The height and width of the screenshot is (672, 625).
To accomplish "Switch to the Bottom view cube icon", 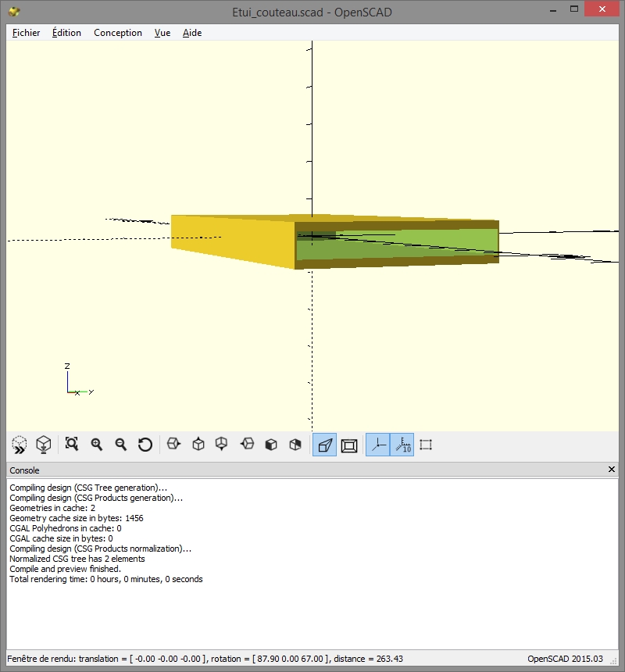I will (x=223, y=445).
